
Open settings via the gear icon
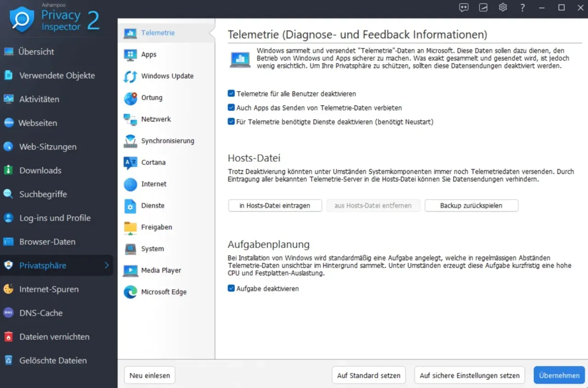tap(503, 7)
